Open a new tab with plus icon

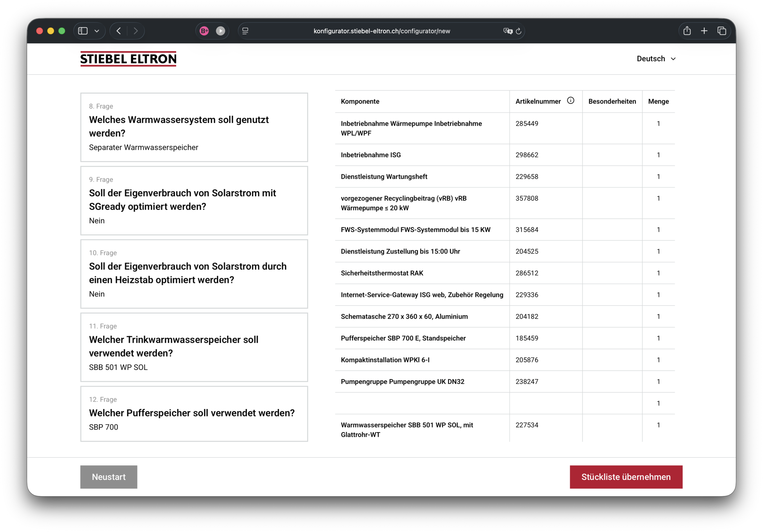(x=704, y=31)
